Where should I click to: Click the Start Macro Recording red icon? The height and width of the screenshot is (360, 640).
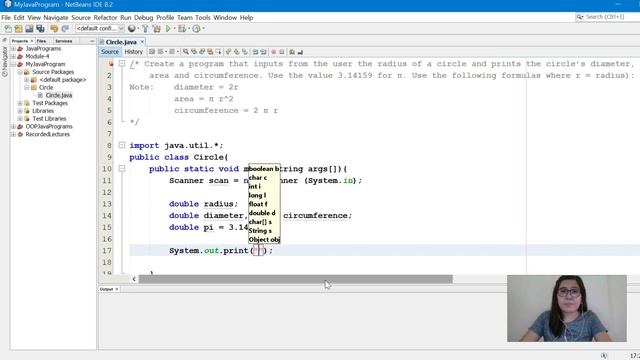(273, 52)
